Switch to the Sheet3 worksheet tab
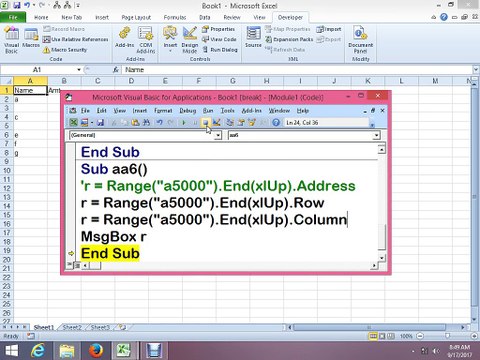The width and height of the screenshot is (480, 360). (x=100, y=327)
